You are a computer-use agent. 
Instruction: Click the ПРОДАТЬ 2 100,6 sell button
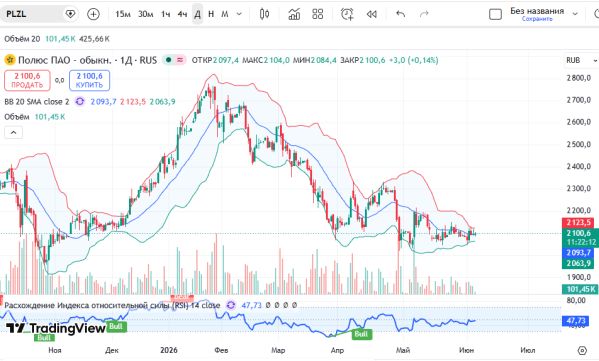[x=27, y=80]
